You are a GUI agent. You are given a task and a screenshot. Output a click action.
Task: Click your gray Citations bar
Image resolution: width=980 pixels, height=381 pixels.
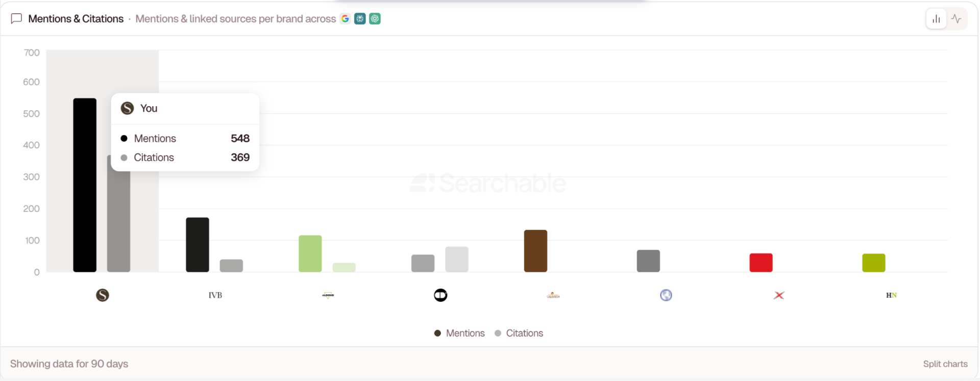click(x=118, y=221)
